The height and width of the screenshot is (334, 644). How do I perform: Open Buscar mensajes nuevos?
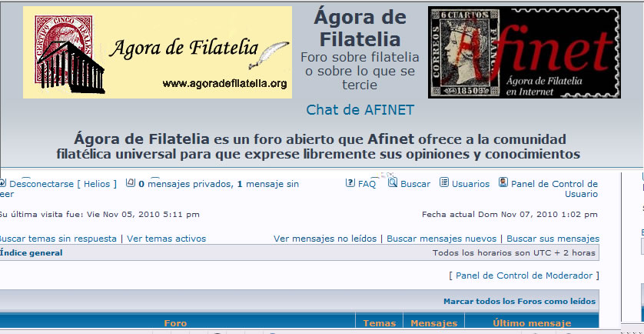[442, 239]
